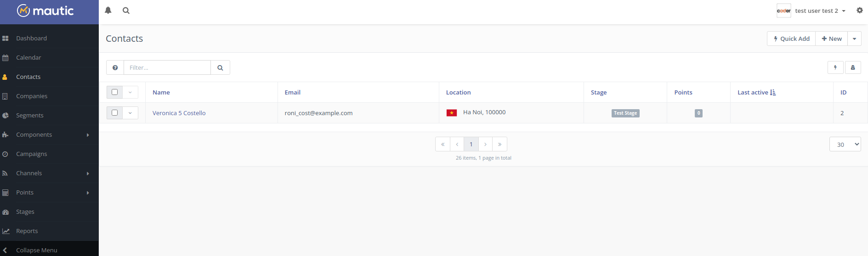The image size is (868, 256).
Task: Sort by ID column
Action: (844, 92)
